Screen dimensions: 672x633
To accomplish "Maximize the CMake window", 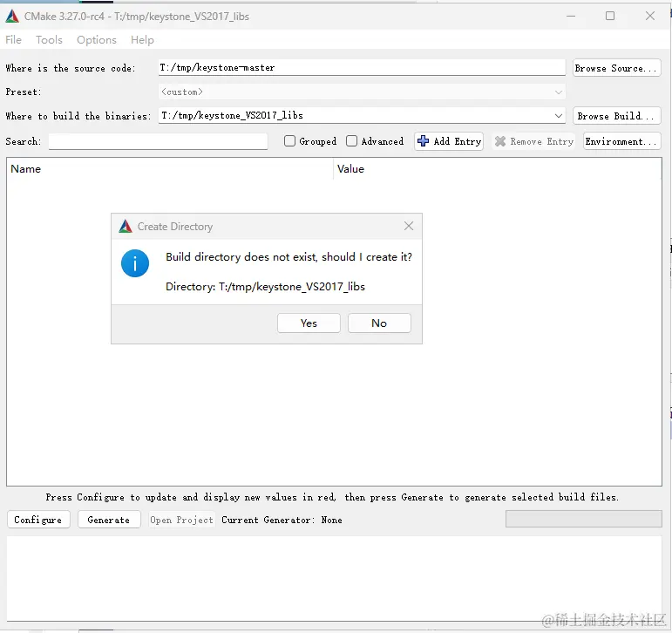I will click(x=610, y=17).
